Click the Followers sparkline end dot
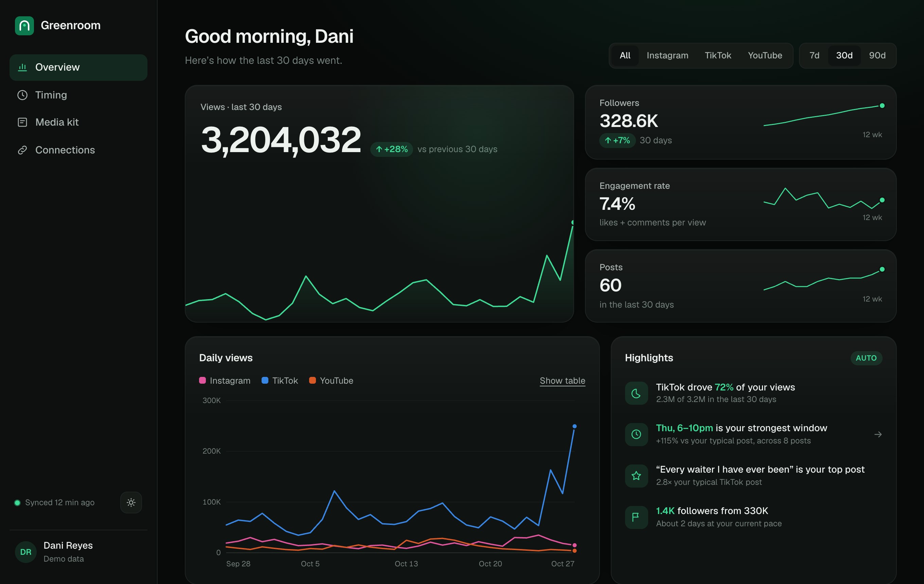This screenshot has width=924, height=584. tap(882, 106)
